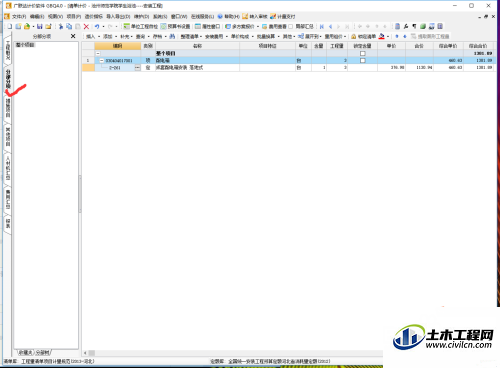Click the greyed redo arrow icon
500x368 pixels.
[110, 26]
